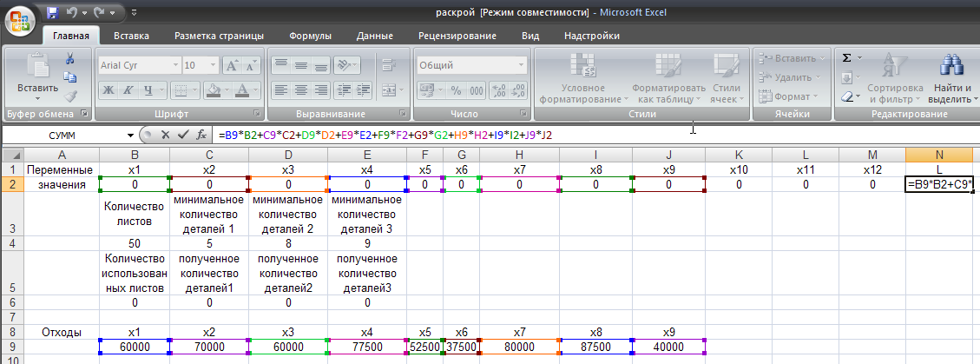The image size is (980, 364).
Task: Open the Надстройки tab
Action: [x=592, y=36]
